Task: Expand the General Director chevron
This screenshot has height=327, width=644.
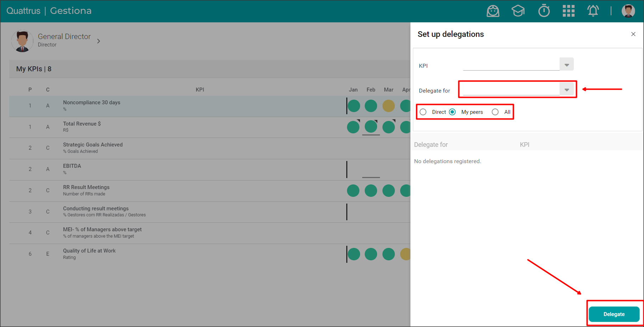Action: 99,41
